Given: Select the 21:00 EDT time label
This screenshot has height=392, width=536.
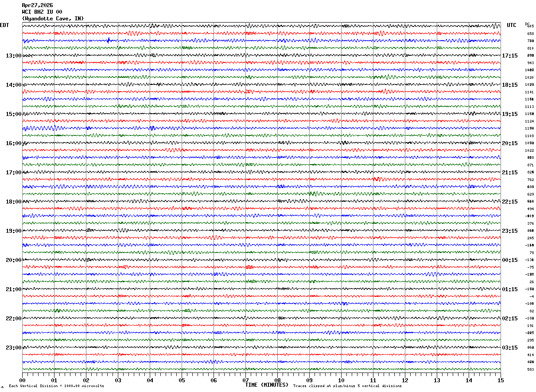Looking at the screenshot, I should (x=13, y=289).
